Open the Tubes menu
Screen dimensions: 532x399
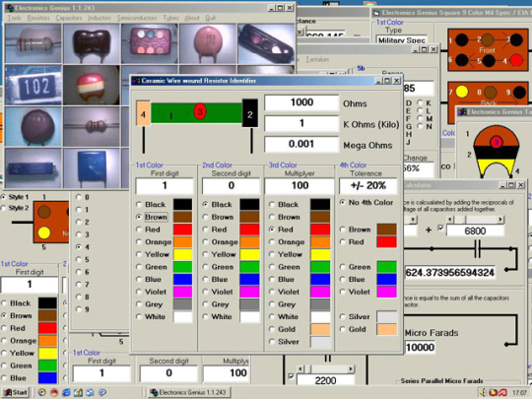[170, 18]
